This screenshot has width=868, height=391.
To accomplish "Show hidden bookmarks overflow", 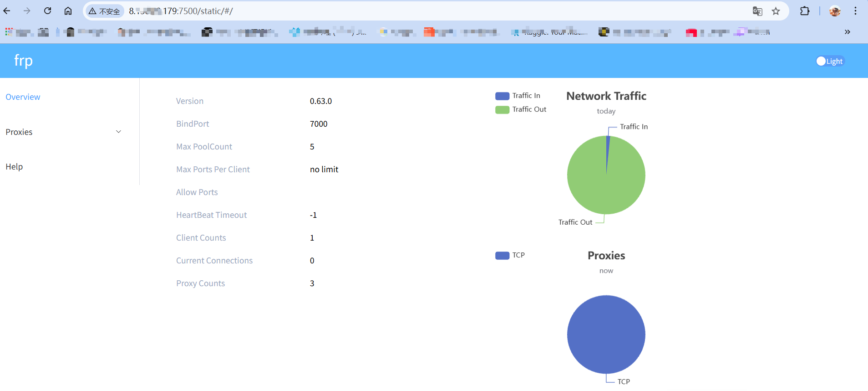I will point(847,32).
